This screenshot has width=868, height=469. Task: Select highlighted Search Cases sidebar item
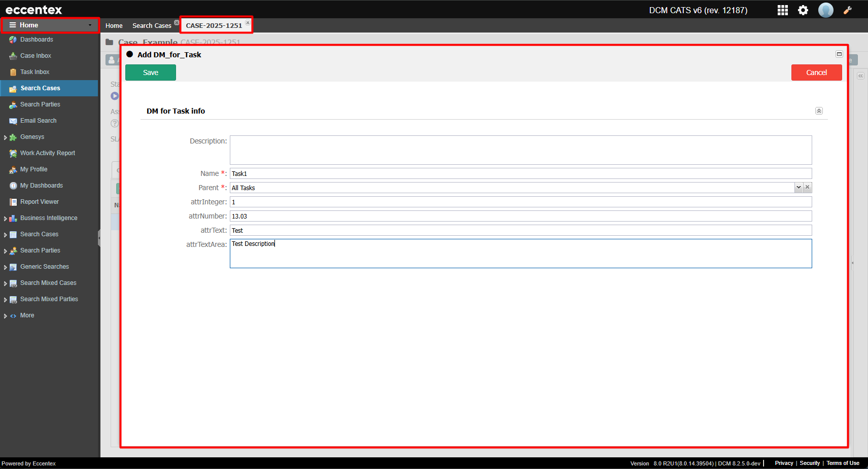pos(49,88)
